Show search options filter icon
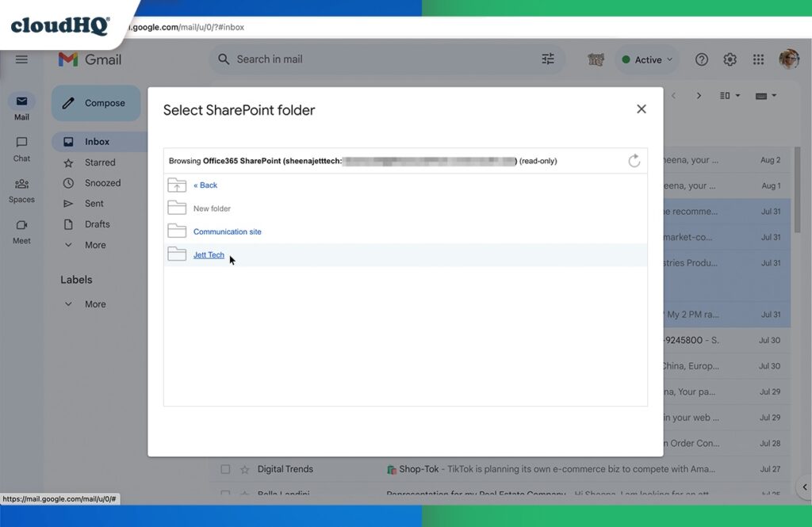The height and width of the screenshot is (527, 812). tap(548, 59)
